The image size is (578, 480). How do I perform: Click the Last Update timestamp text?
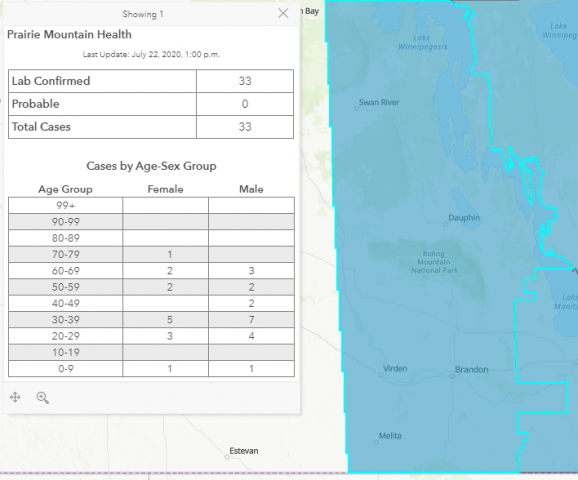151,55
